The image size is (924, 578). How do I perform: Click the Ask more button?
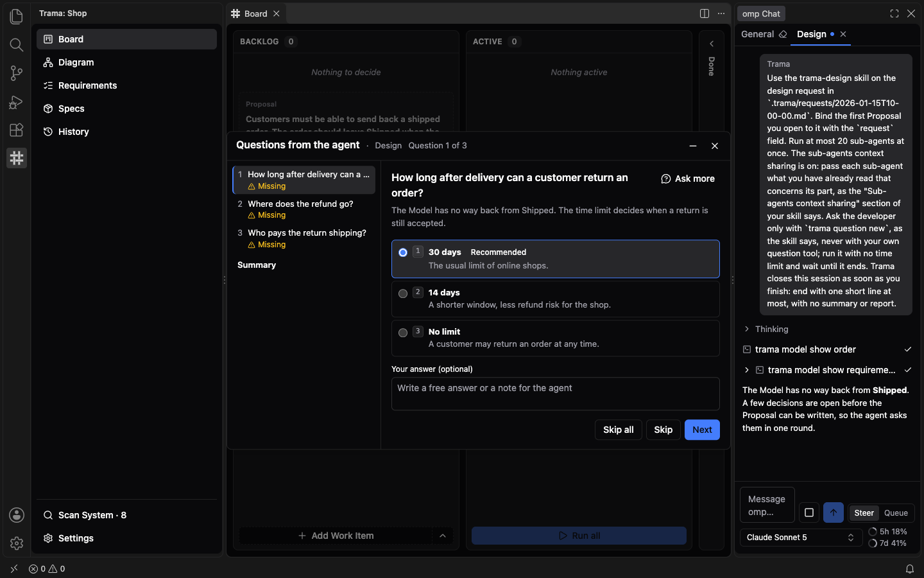click(688, 179)
